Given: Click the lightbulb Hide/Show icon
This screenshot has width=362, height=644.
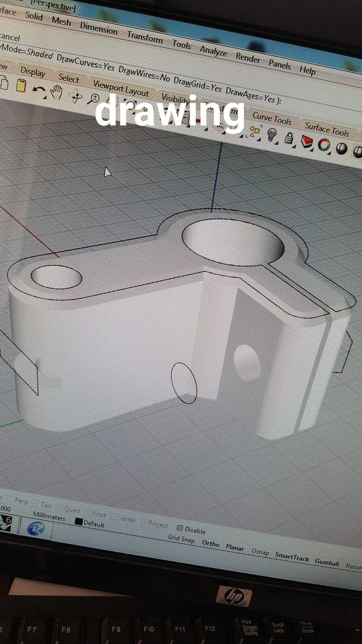Looking at the screenshot, I should (x=272, y=135).
